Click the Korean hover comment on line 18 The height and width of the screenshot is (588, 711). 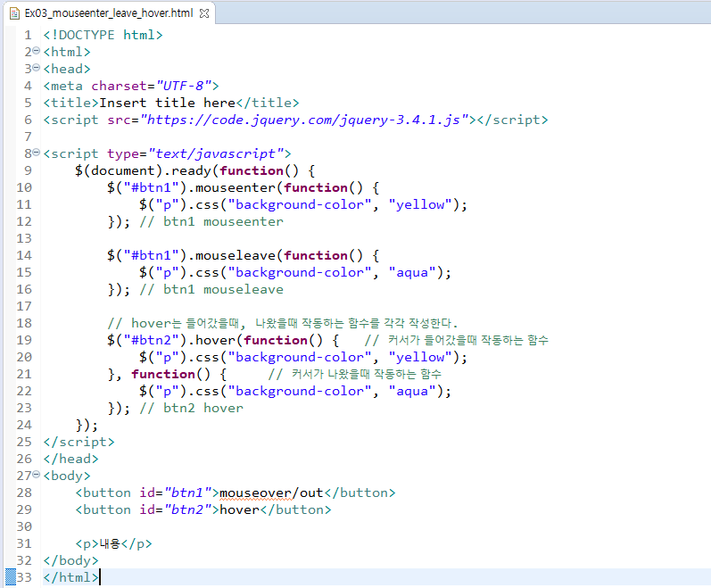[283, 323]
